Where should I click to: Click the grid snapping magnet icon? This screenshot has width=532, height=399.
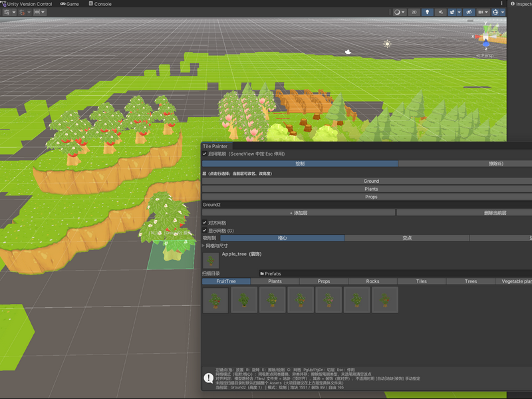click(22, 12)
